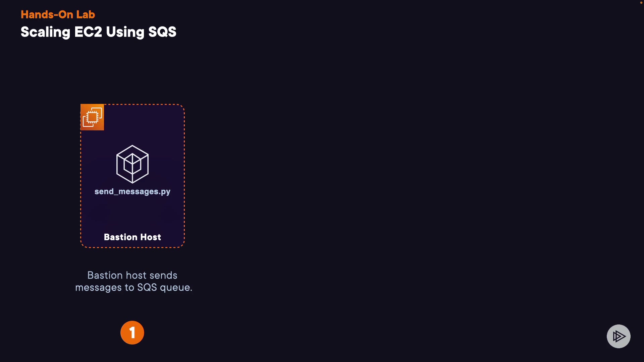Image resolution: width=644 pixels, height=362 pixels.
Task: Click "Bastion" in the gray caption text
Action: [105, 275]
